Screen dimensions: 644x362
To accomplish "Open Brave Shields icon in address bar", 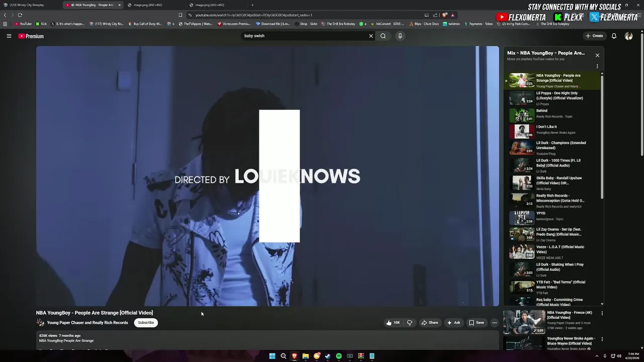I will pyautogui.click(x=445, y=15).
